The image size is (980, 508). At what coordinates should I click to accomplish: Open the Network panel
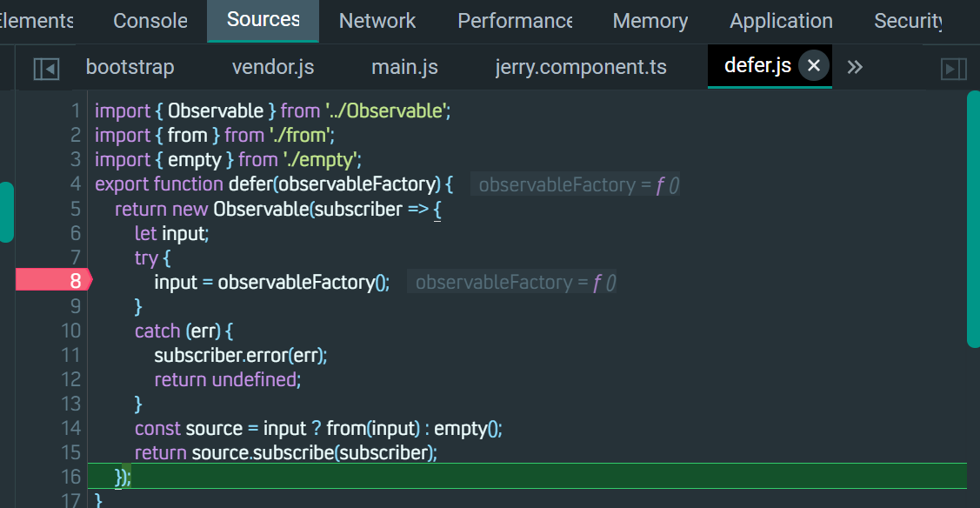[x=377, y=21]
